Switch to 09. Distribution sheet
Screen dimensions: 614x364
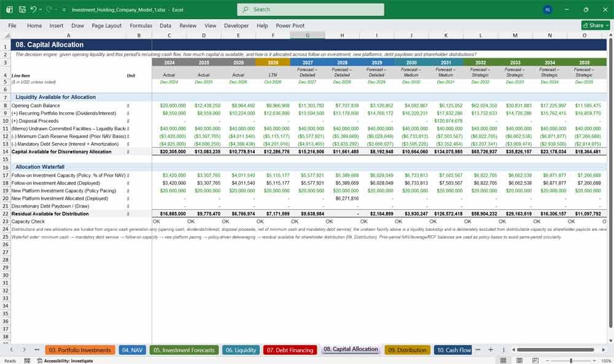[x=407, y=350]
